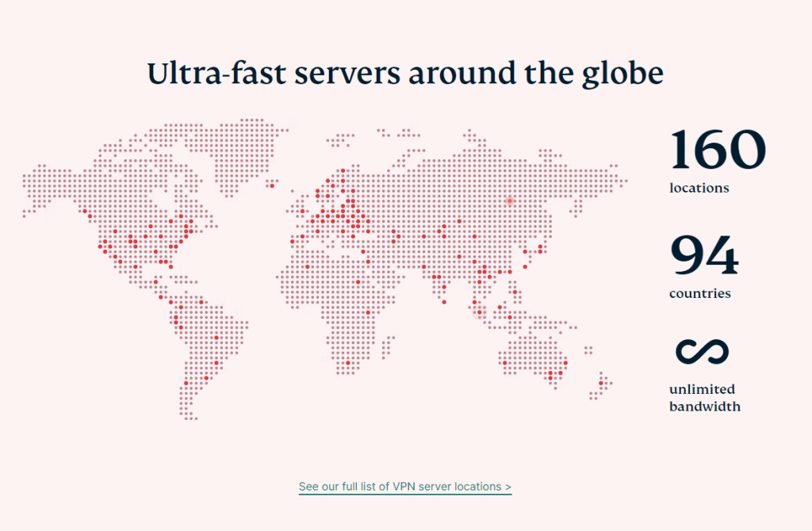812x531 pixels.
Task: Click the "Ultra-fast servers around the globe" heading
Action: click(x=405, y=74)
